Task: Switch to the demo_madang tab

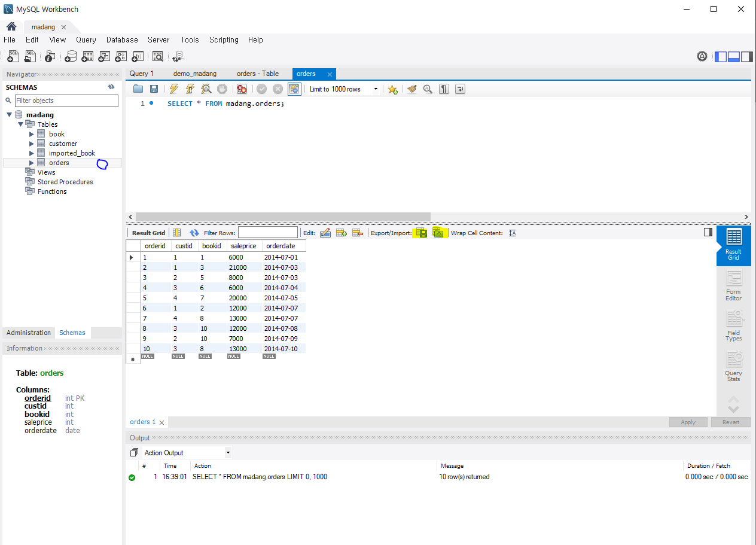Action: click(x=195, y=74)
